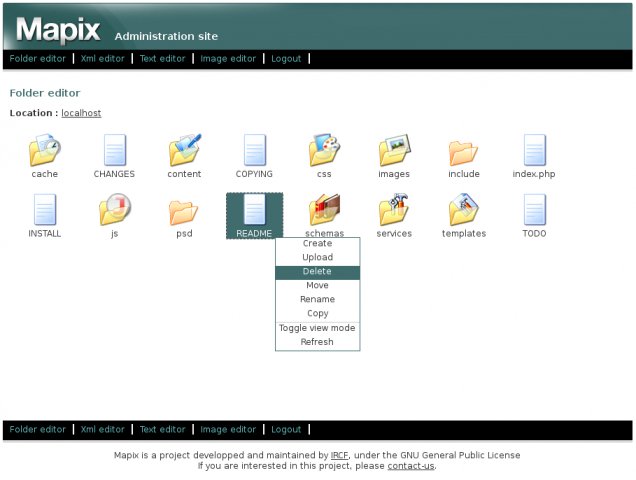Open the templates folder icon
Image resolution: width=636 pixels, height=480 pixels.
pos(464,210)
